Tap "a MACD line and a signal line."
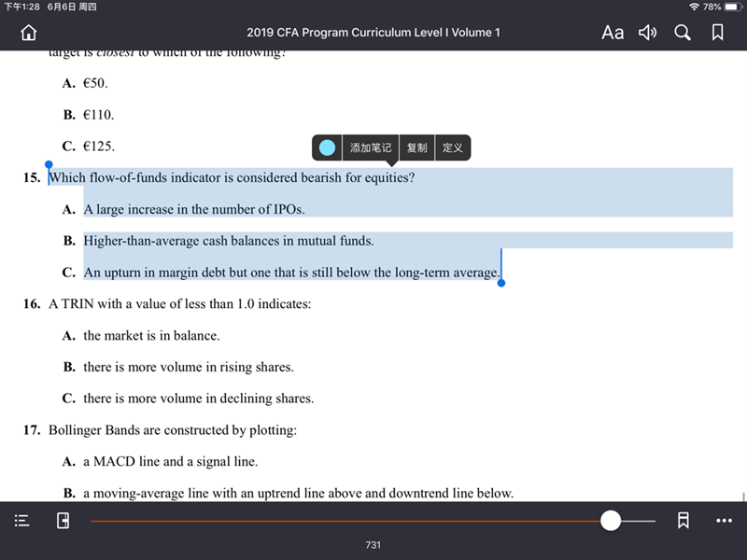747x560 pixels. (171, 461)
